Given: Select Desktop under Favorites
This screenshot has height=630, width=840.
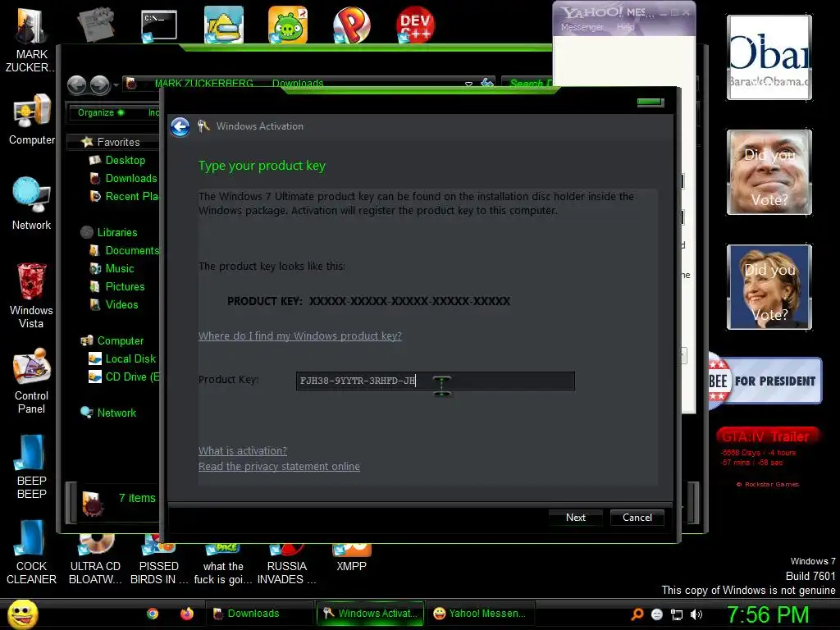Looking at the screenshot, I should tap(125, 160).
